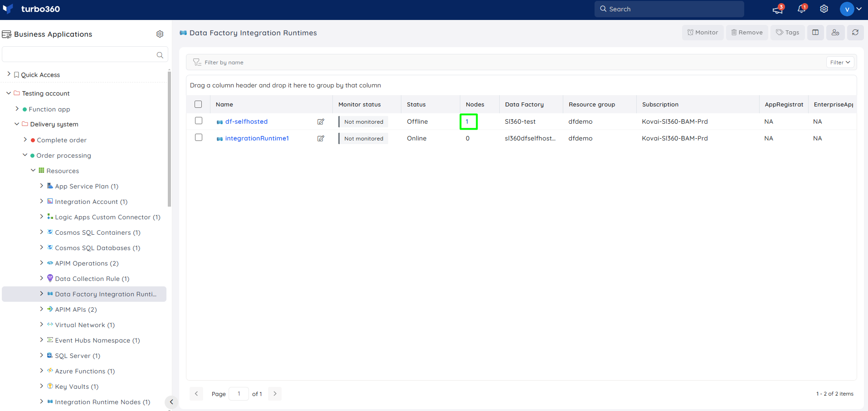Expand the Quick Access node
Image resolution: width=868 pixels, height=411 pixels.
point(9,74)
